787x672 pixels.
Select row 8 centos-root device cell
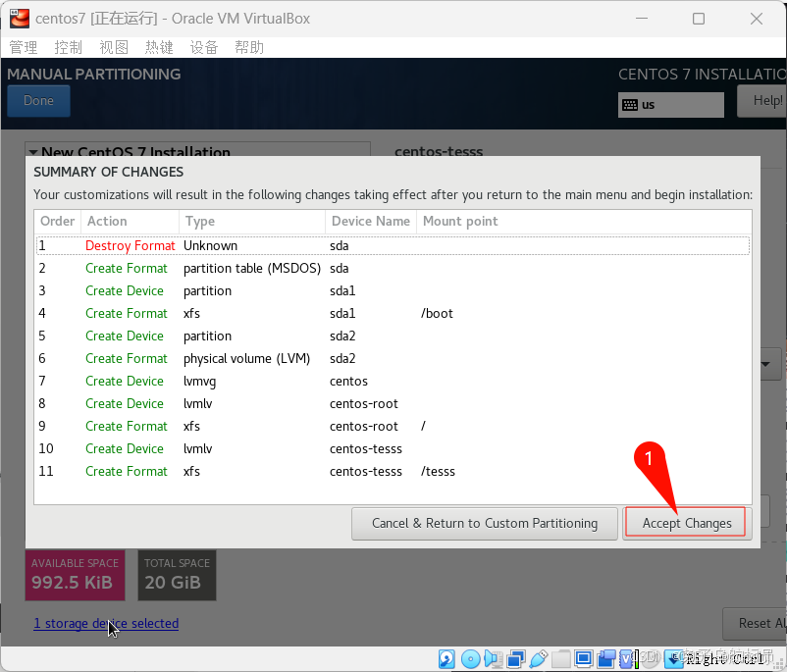(x=363, y=403)
